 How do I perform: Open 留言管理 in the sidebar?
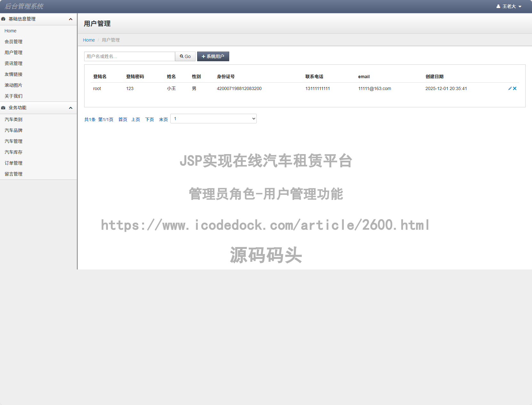(x=13, y=174)
